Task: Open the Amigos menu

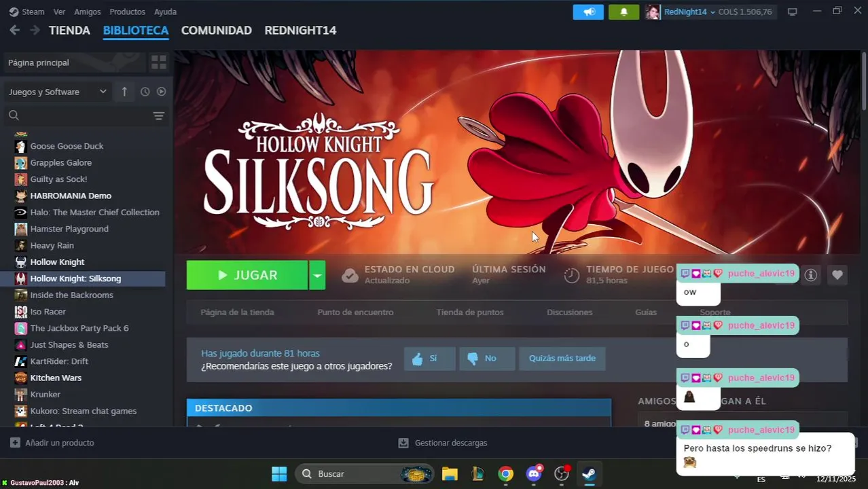Action: (x=88, y=12)
